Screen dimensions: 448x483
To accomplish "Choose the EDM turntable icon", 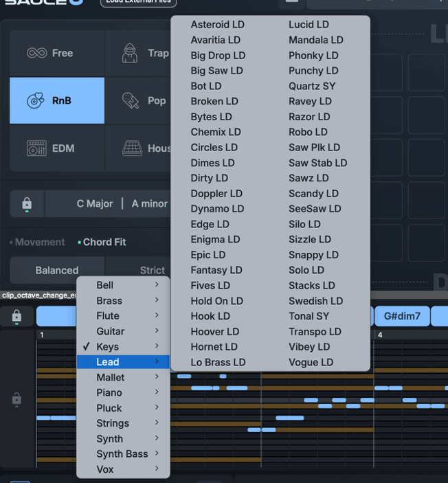I will coord(36,148).
